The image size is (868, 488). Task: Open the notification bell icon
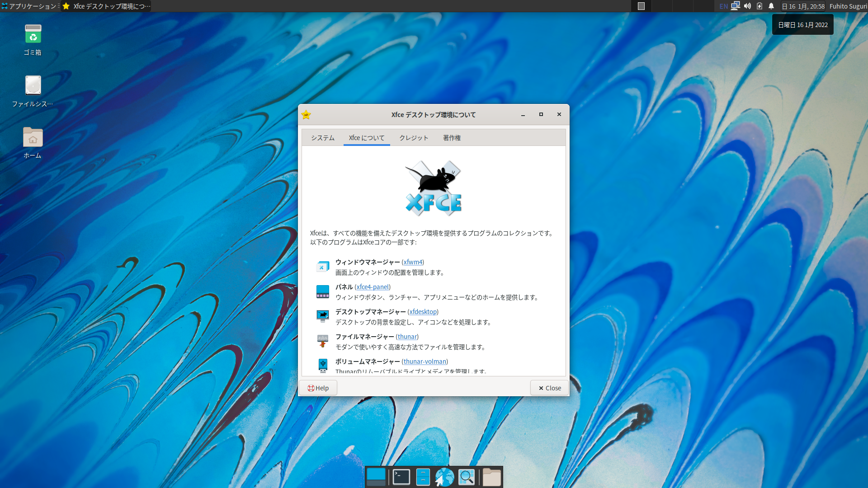tap(771, 6)
